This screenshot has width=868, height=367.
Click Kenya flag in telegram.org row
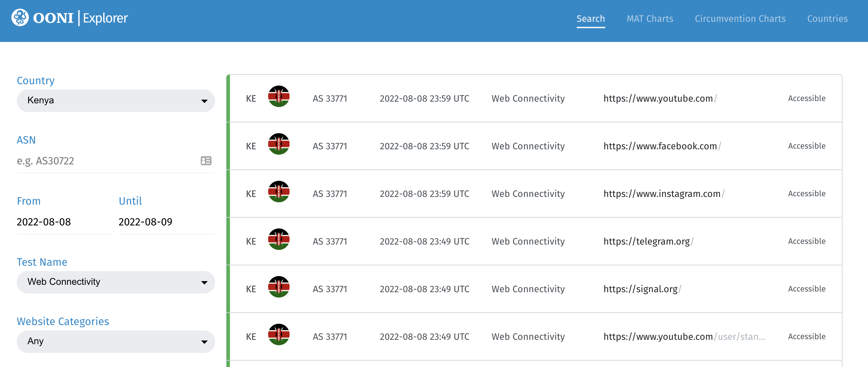(x=278, y=239)
